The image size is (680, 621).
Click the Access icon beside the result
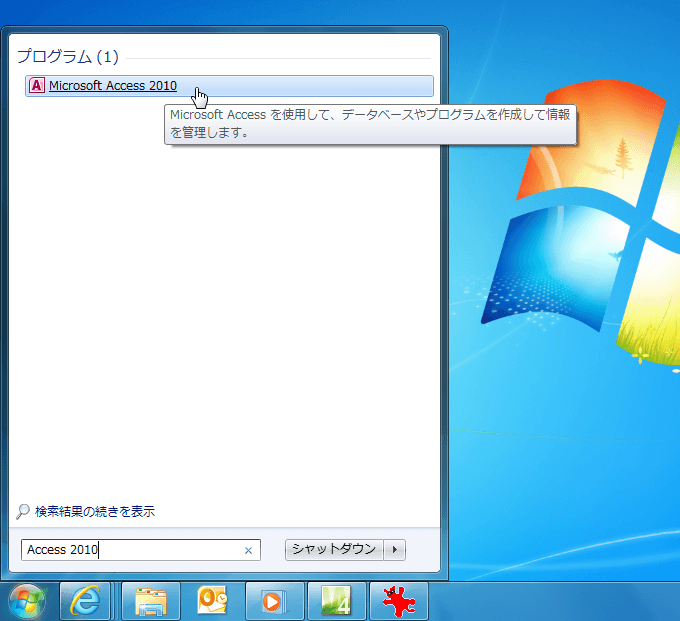37,85
